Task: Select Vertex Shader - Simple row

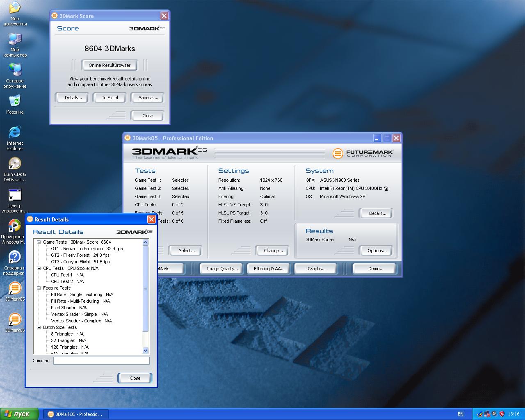Action: [x=80, y=314]
